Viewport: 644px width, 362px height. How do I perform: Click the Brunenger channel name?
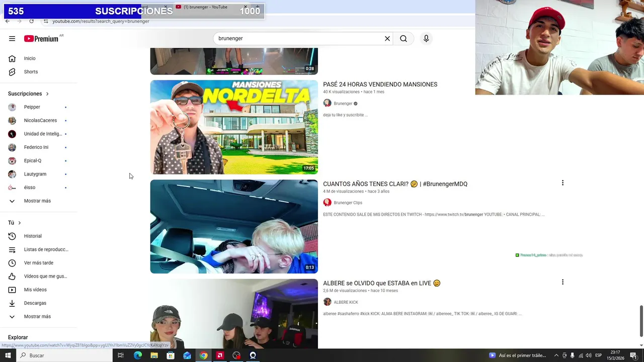click(x=343, y=104)
